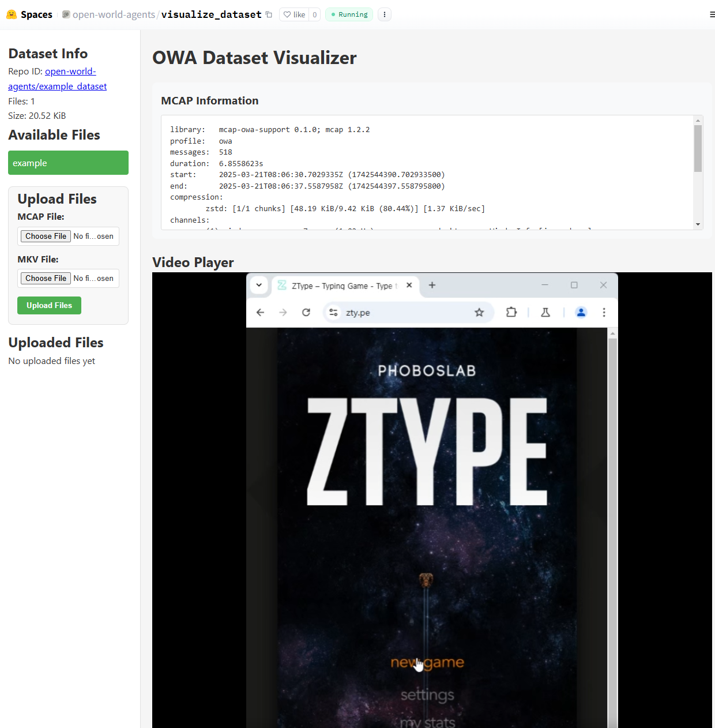Choose a file for the MCAP File field
This screenshot has height=728, width=715.
(x=46, y=236)
